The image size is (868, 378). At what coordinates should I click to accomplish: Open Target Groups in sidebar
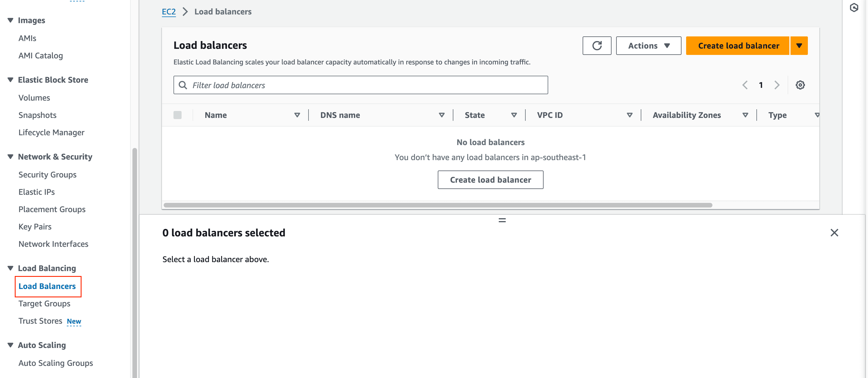click(x=44, y=303)
